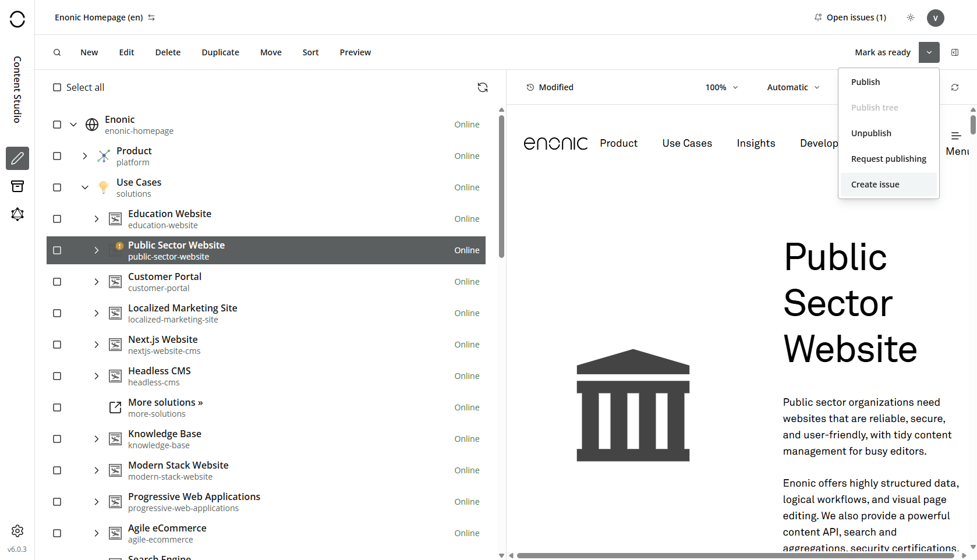Viewport: 977px width, 560px height.
Task: Open the user avatar V menu
Action: [x=936, y=18]
